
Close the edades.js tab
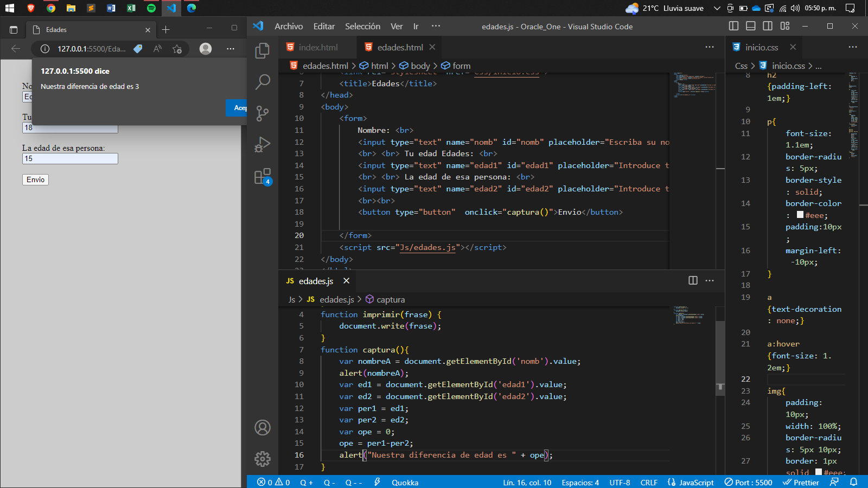pos(346,280)
